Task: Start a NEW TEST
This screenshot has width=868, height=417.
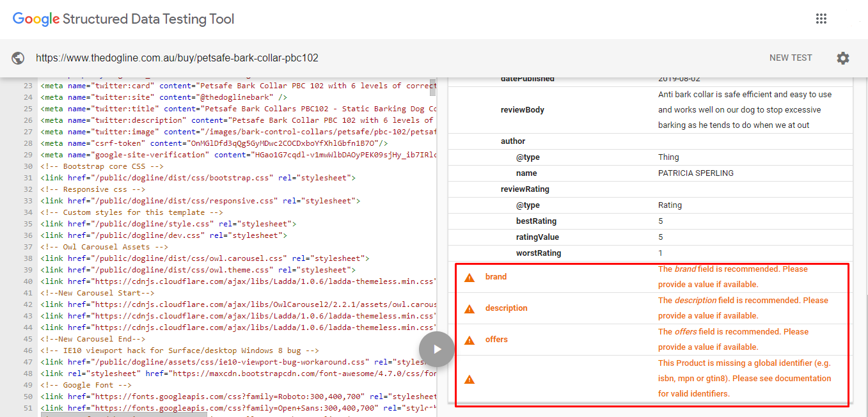Action: point(791,58)
